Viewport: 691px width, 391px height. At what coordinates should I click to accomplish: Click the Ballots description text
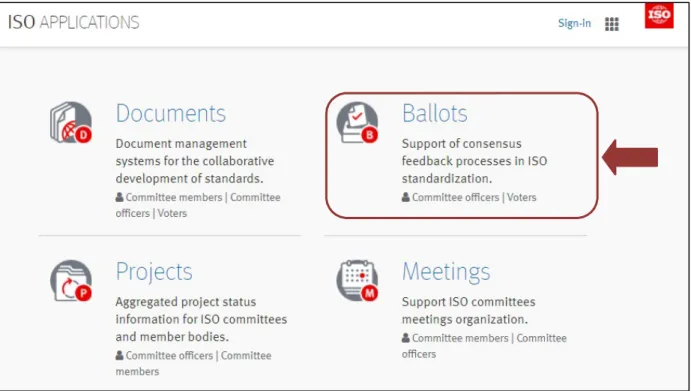(x=474, y=161)
